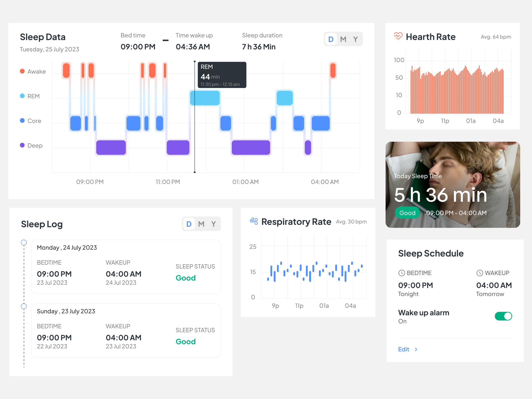Screen dimensions: 532x399
Task: Click the clock icon next to BEDTIME
Action: tap(402, 273)
